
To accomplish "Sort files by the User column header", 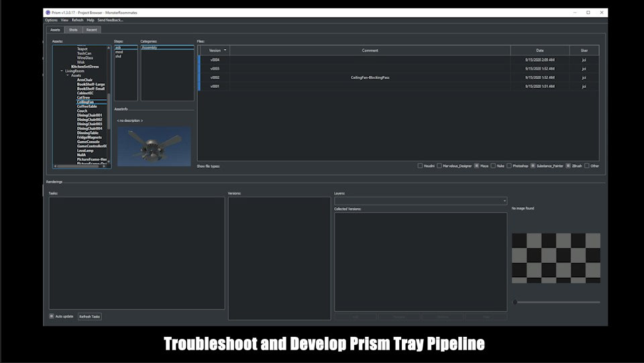I will click(x=584, y=50).
